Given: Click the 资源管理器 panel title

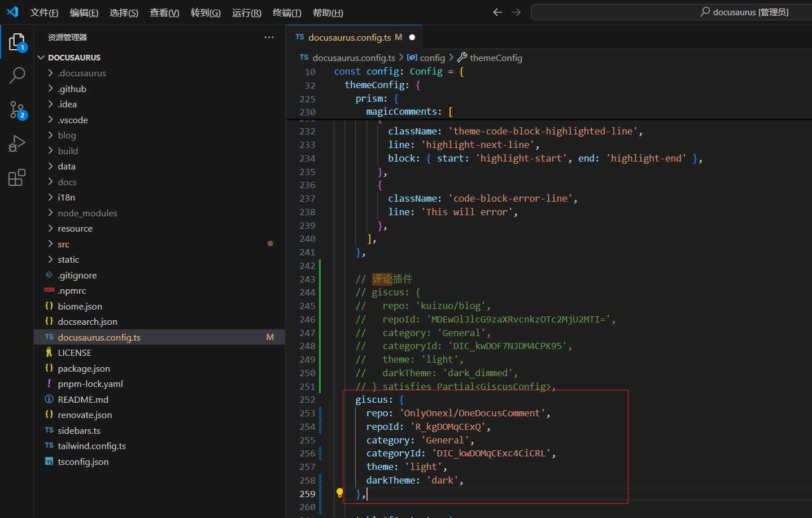Looking at the screenshot, I should (67, 37).
